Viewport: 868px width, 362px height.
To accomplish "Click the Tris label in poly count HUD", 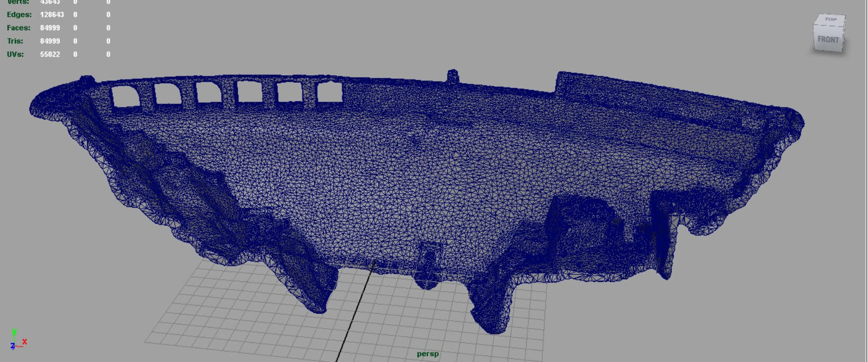I will click(x=15, y=41).
